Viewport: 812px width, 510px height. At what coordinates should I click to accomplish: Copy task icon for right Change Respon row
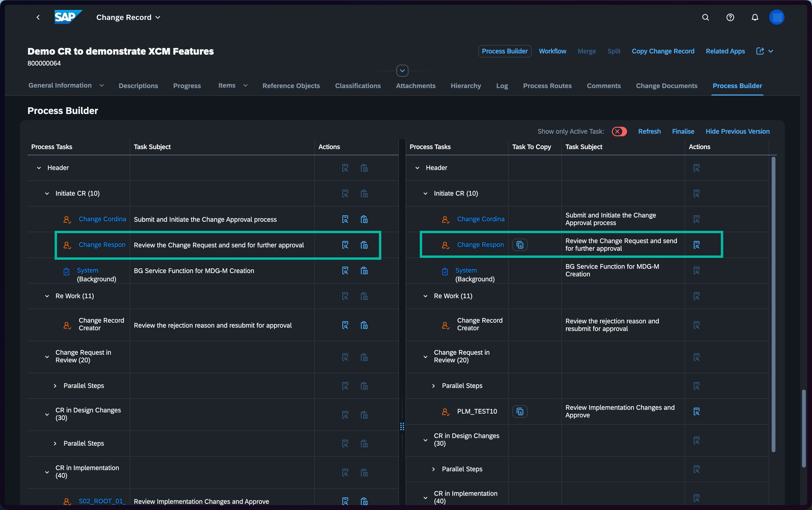pos(520,245)
